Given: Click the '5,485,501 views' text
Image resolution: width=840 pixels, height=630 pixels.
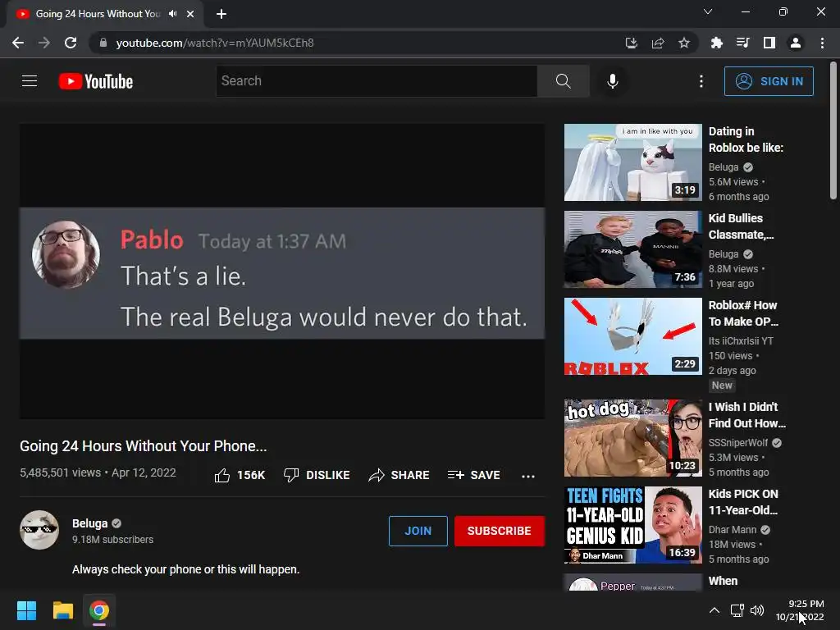Looking at the screenshot, I should point(60,472).
